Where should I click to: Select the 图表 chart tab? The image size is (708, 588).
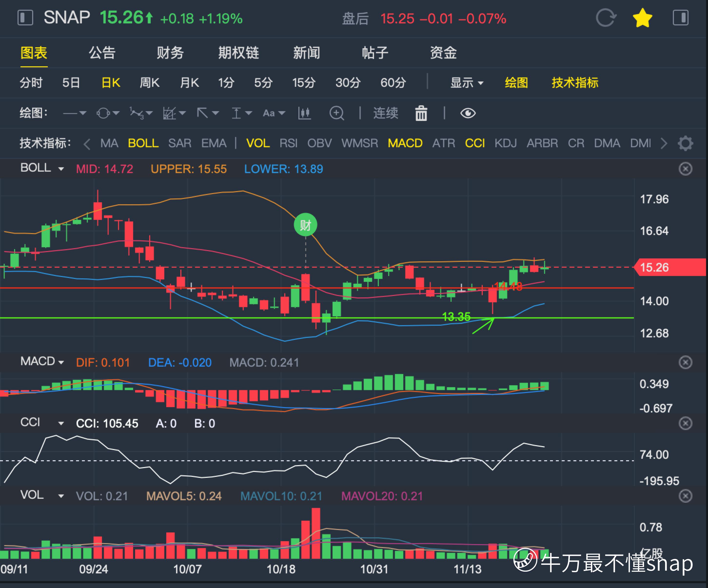34,53
